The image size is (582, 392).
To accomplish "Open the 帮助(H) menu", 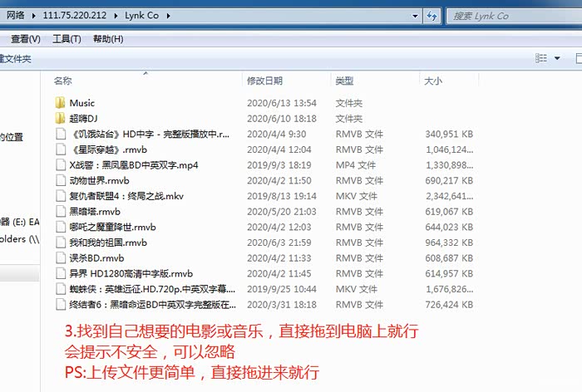I will tap(108, 39).
